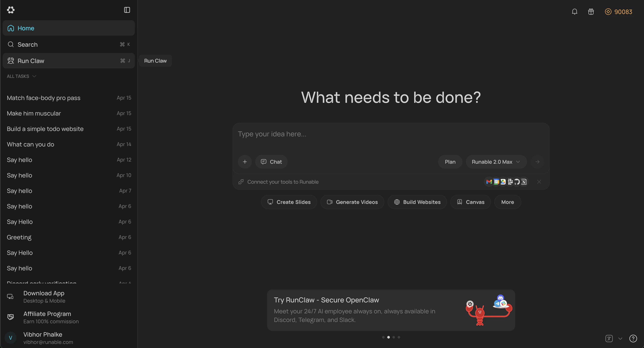Expand the language chevron dropdown
This screenshot has width=644, height=348.
(x=620, y=339)
